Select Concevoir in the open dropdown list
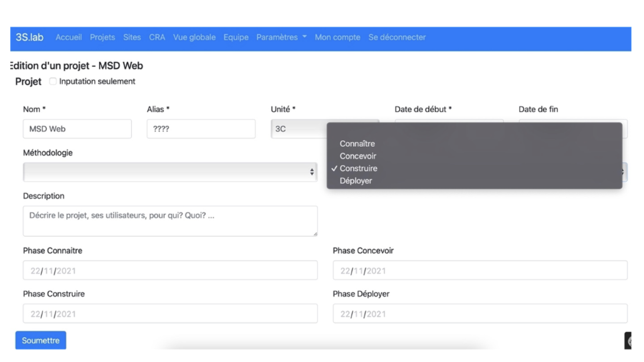Screen dimensions: 644x362 coord(358,156)
